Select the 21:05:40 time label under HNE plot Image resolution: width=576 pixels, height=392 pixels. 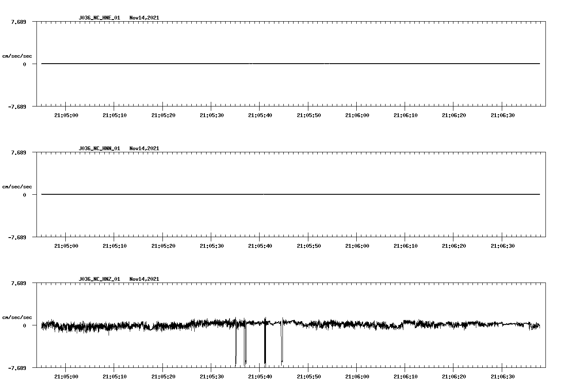pos(260,115)
